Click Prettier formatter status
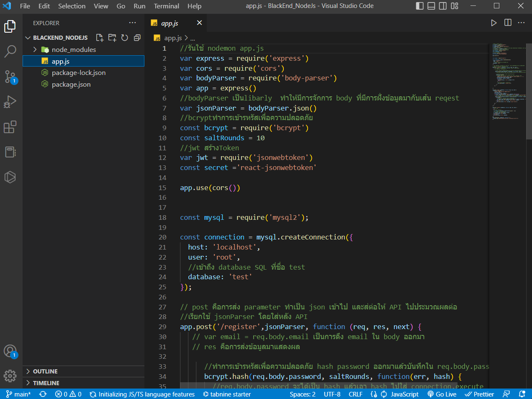Image resolution: width=532 pixels, height=399 pixels. (x=479, y=394)
